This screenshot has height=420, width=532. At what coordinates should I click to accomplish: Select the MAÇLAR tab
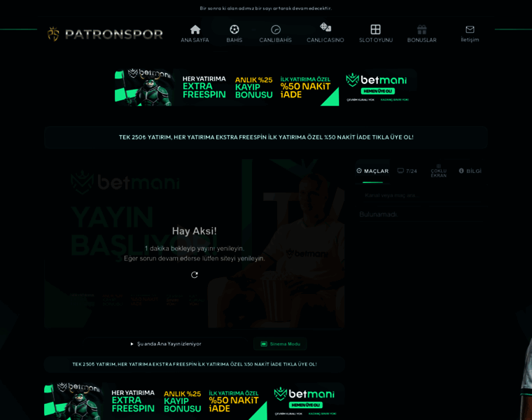click(x=372, y=171)
